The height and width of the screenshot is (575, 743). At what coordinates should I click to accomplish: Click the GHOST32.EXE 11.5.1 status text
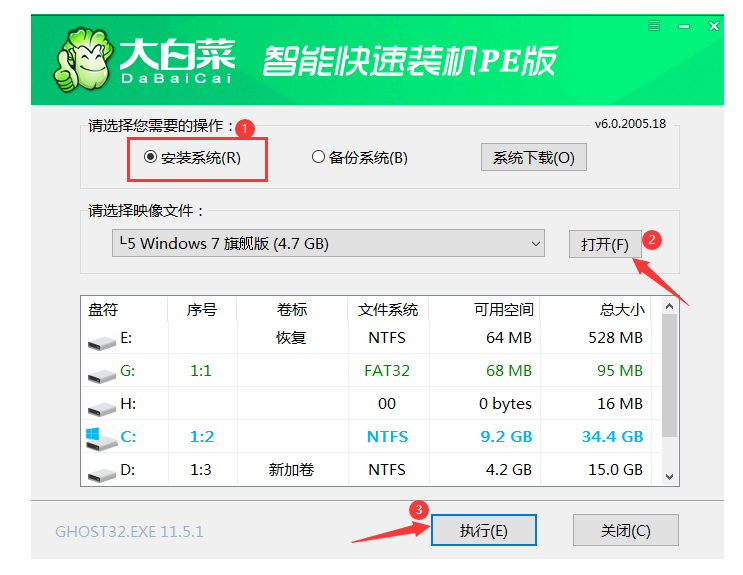(x=129, y=532)
